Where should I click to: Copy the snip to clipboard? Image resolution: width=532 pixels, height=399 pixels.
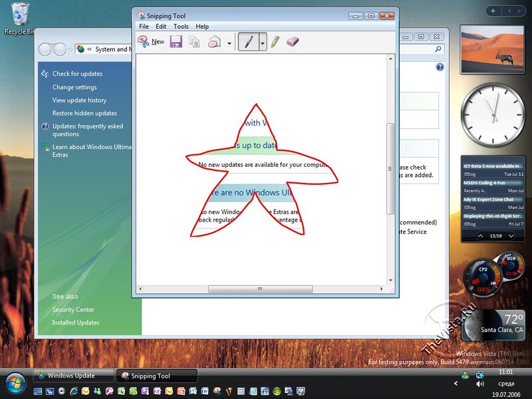tap(194, 42)
